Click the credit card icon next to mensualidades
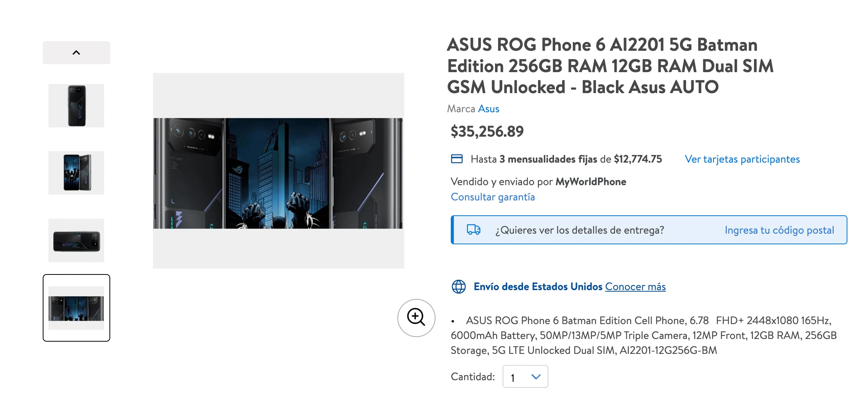868x397 pixels. (457, 159)
